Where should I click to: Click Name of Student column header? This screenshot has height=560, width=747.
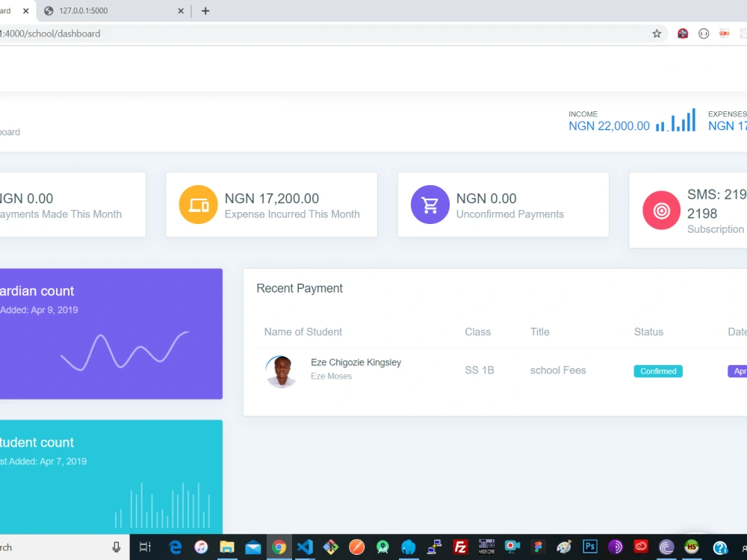[303, 332]
